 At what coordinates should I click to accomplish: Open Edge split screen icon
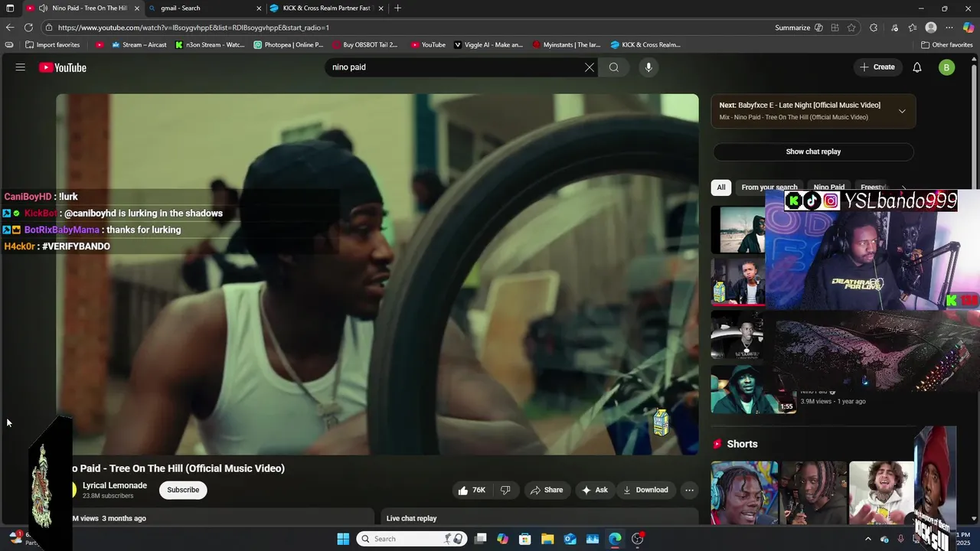coord(835,28)
